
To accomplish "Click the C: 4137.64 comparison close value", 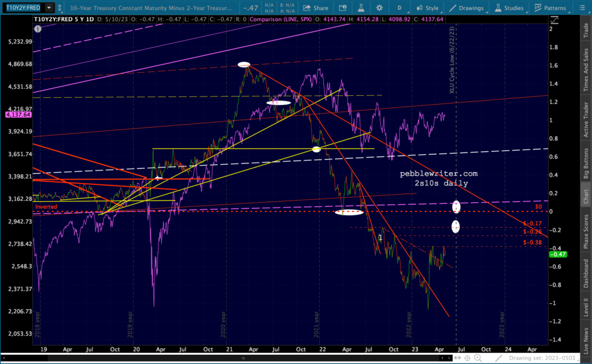I will 428,19.
